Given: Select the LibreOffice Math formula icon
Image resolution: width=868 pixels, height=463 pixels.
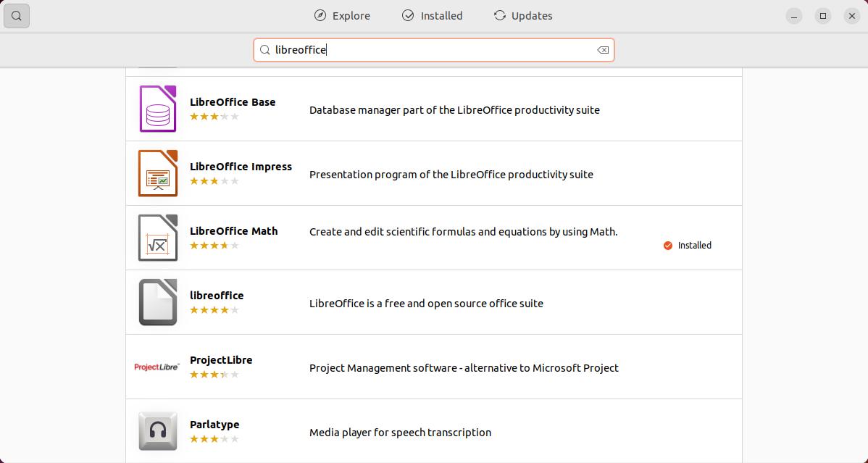Looking at the screenshot, I should 157,238.
